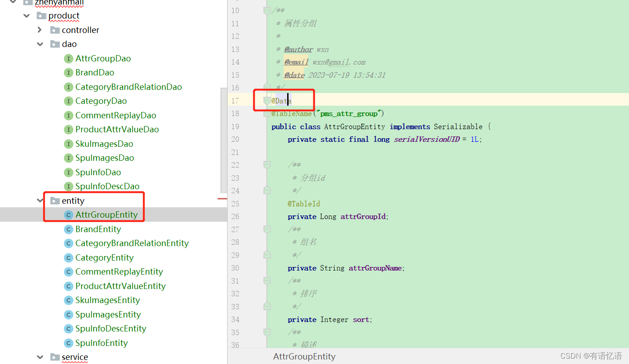Screen dimensions: 629x364
Task: Expand the controller folder
Action: pyautogui.click(x=40, y=30)
